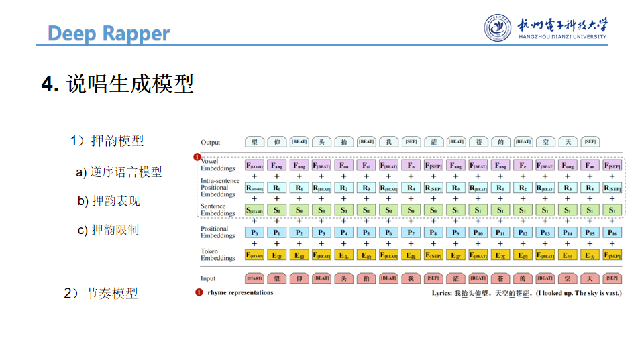This screenshot has width=644, height=362.
Task: Click the red rhyme marker beside Vowel Embeddings
Action: point(197,157)
